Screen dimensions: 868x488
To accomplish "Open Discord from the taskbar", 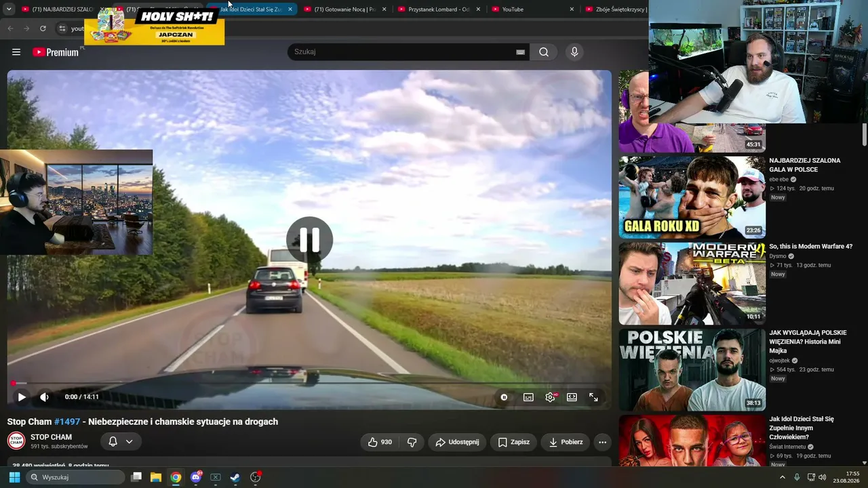I will [196, 477].
